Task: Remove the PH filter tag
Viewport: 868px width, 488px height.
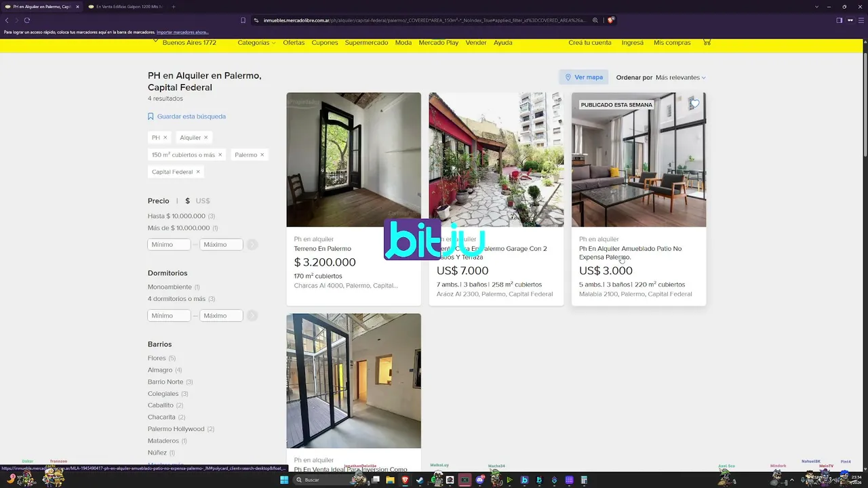Action: click(165, 138)
